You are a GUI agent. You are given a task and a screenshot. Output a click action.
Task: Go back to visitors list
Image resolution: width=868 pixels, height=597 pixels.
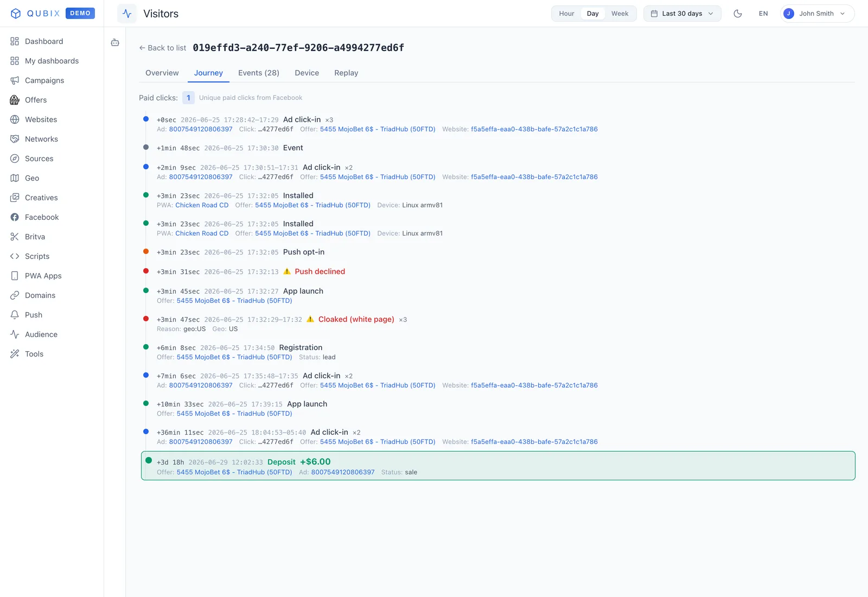tap(162, 48)
